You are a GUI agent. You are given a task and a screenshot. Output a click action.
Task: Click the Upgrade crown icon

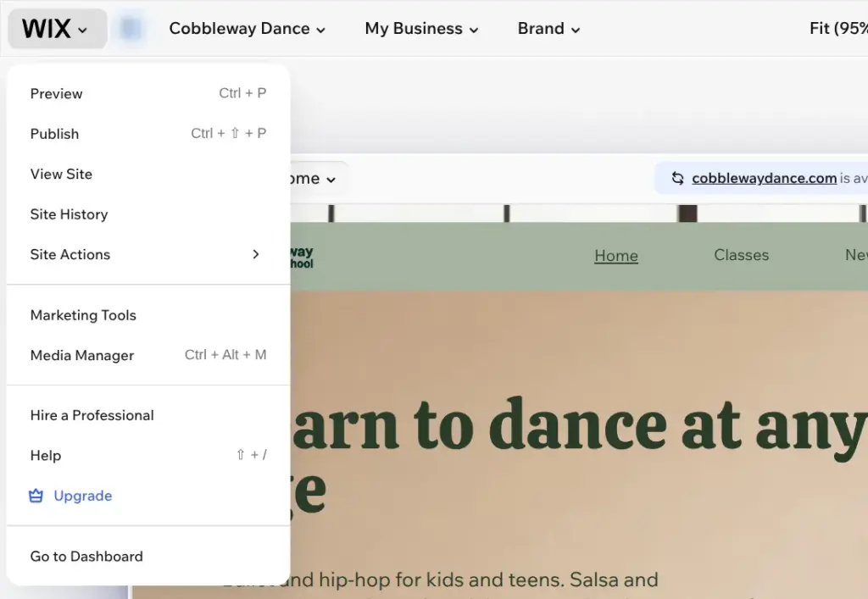pos(36,496)
